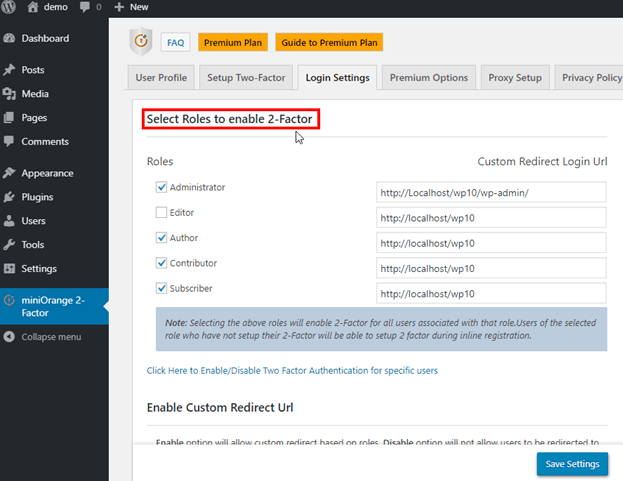Open the Media menu item
The image size is (623, 481).
tap(54, 94)
